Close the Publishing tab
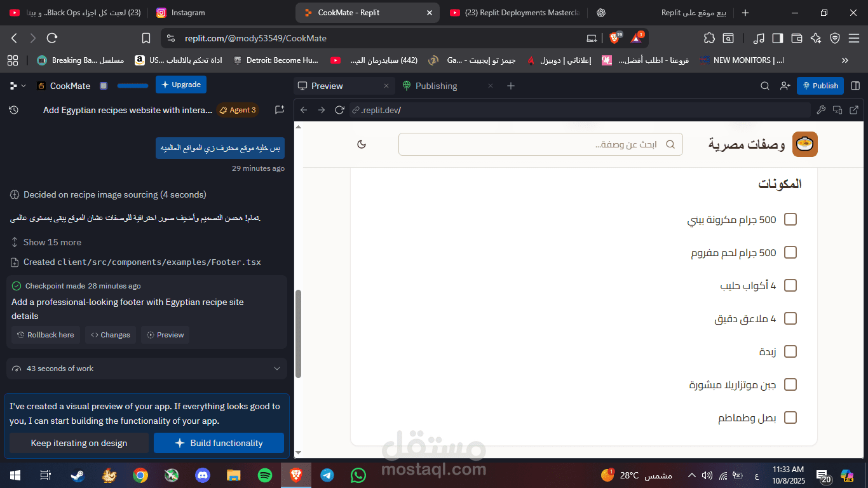 [490, 86]
